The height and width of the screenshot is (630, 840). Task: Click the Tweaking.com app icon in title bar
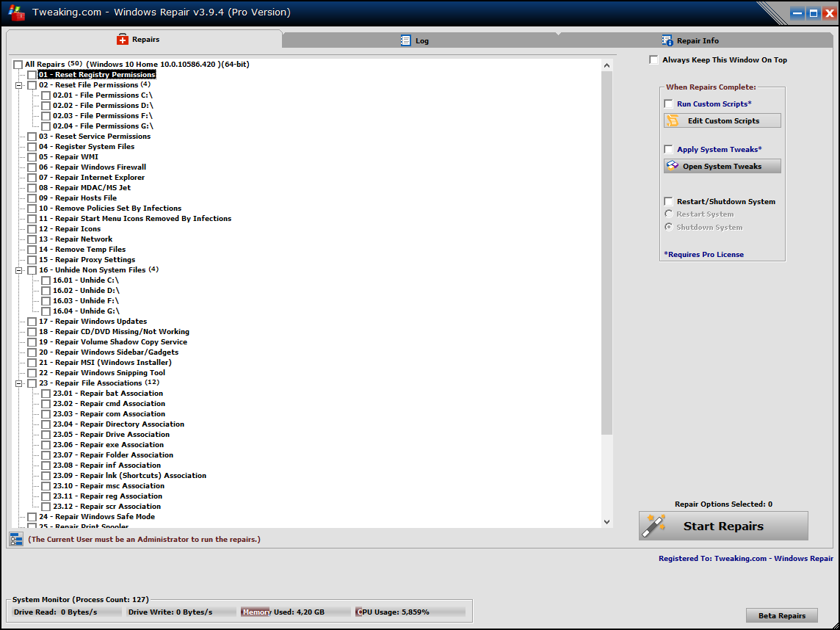(17, 12)
